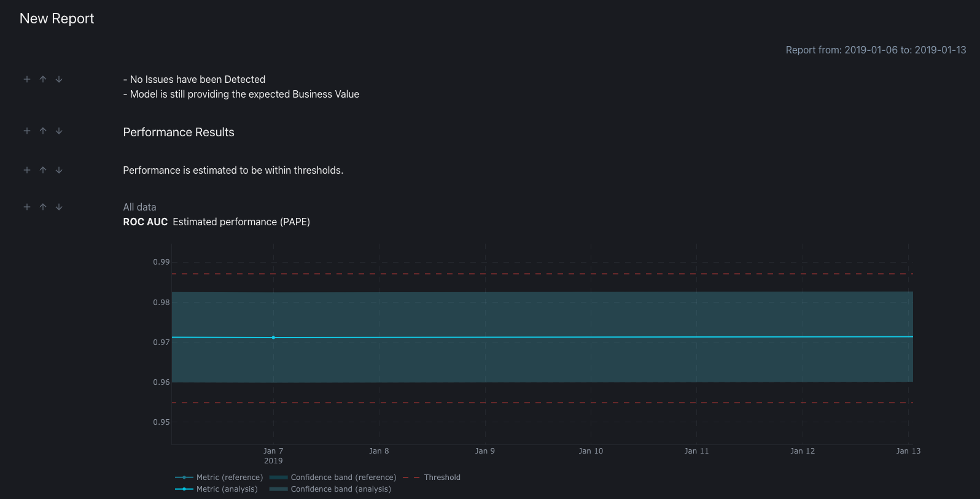
Task: Move the 'All data' chart block up
Action: coord(43,207)
